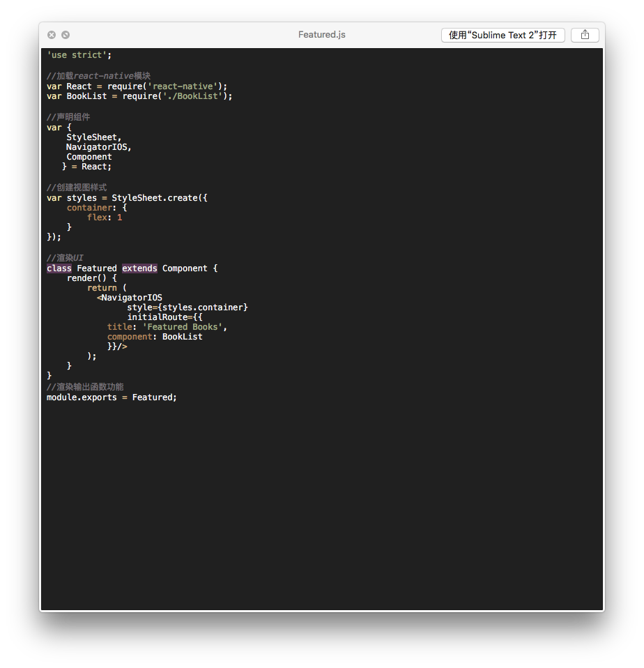644x668 pixels.
Task: Click the Featured.js window title
Action: (321, 34)
